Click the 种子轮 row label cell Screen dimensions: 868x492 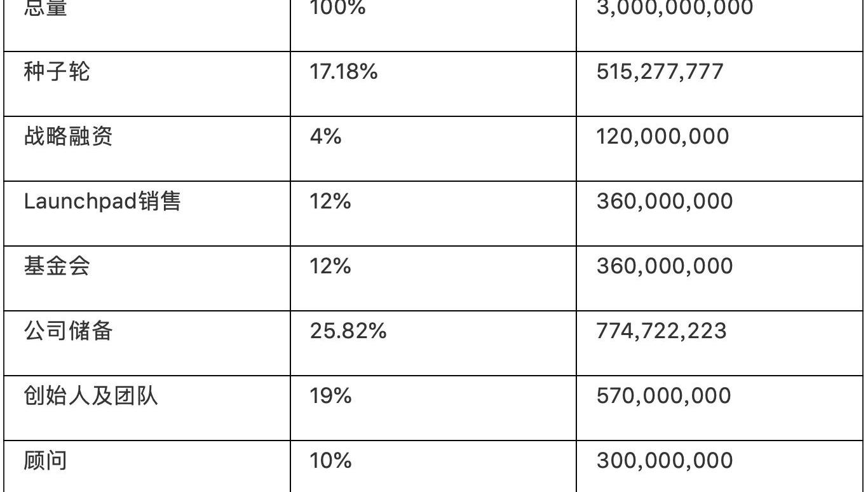pyautogui.click(x=57, y=71)
